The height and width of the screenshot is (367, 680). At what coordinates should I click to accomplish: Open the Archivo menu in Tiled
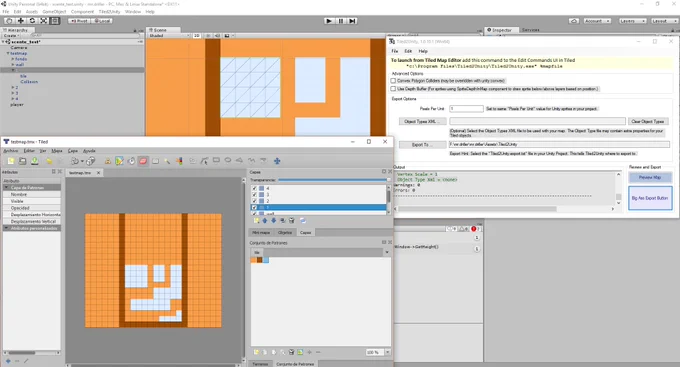coord(11,151)
